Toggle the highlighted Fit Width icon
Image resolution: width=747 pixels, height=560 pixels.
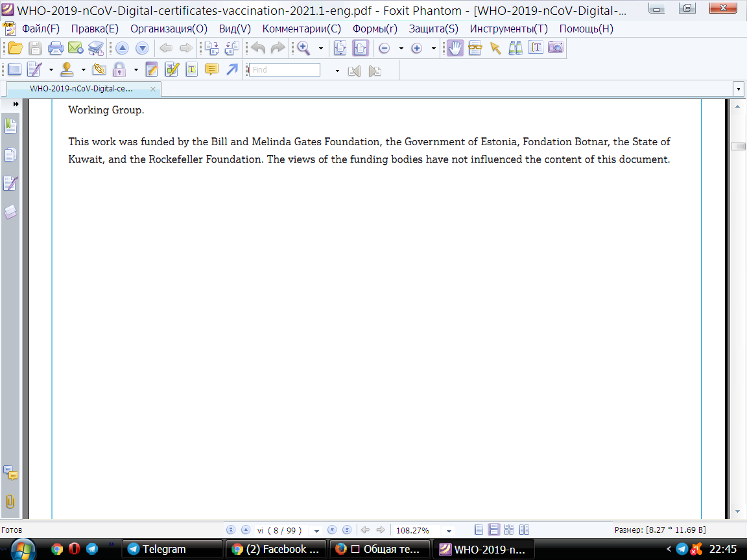point(361,48)
